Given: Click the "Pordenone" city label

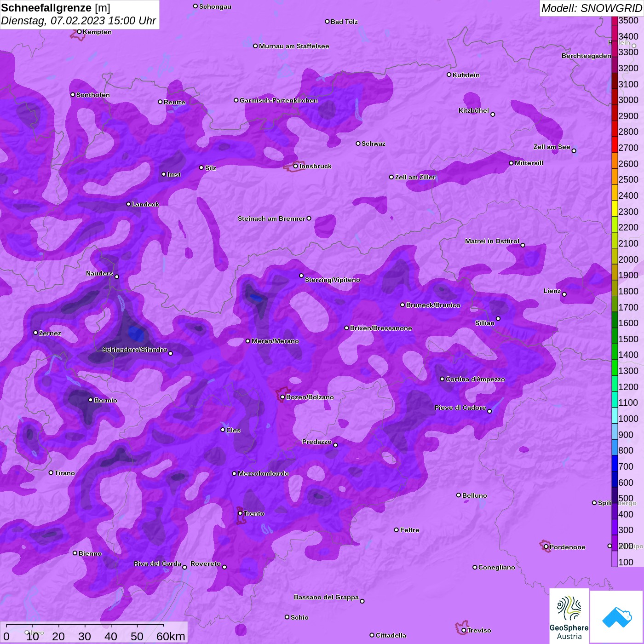Looking at the screenshot, I should coord(568,547).
